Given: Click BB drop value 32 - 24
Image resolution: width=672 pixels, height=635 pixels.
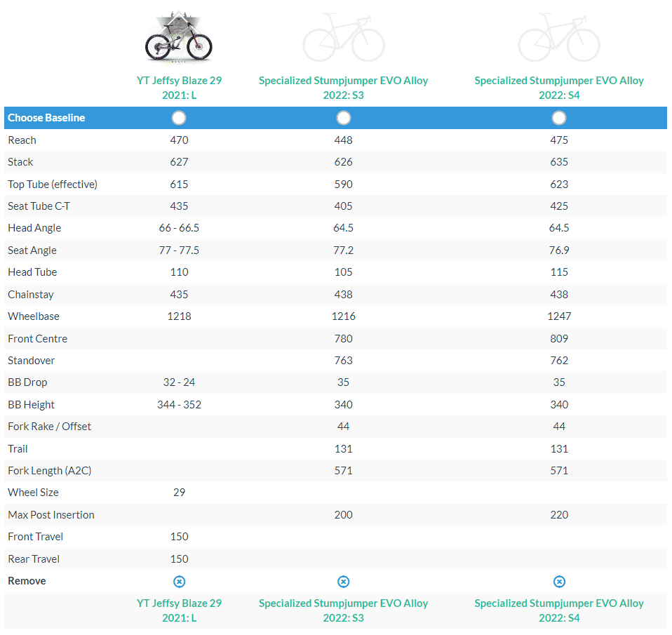Looking at the screenshot, I should coord(179,382).
